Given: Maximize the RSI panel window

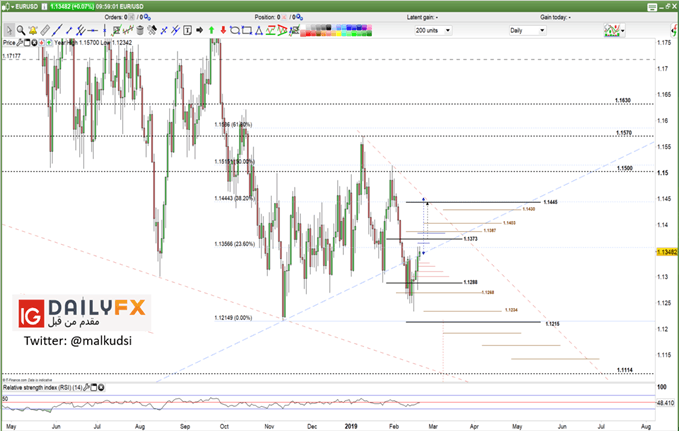Looking at the screenshot, I should 94,387.
